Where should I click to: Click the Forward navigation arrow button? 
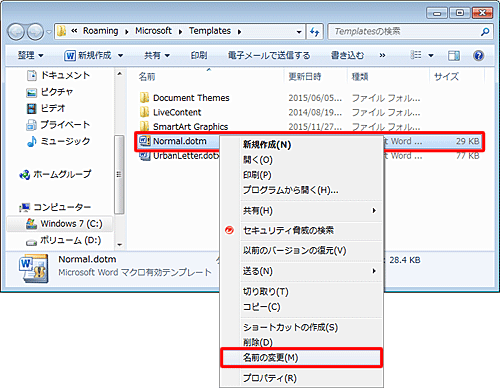pos(35,32)
